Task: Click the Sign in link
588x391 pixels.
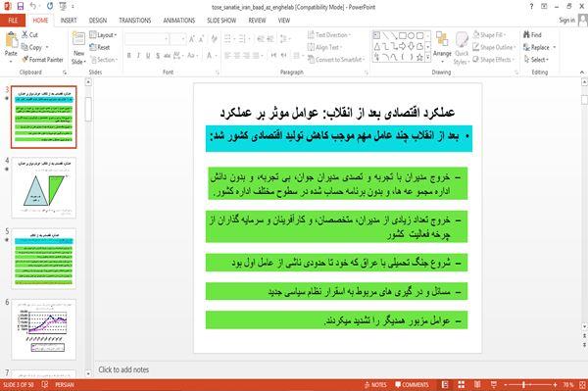Action: pos(566,21)
